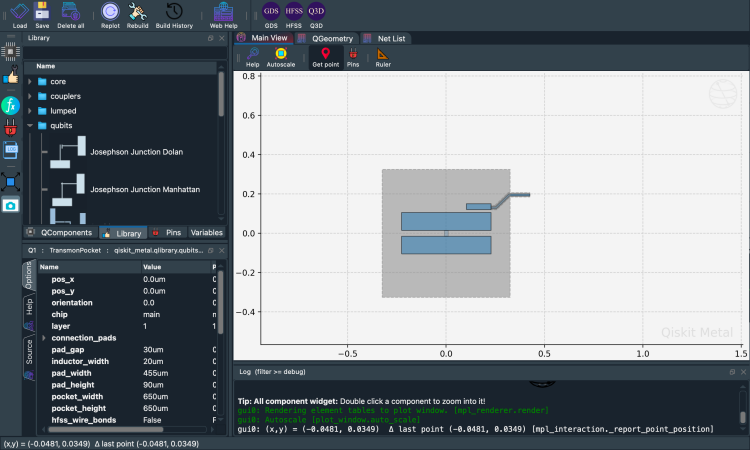Float the Library panel
This screenshot has width=750, height=450.
tap(210, 38)
